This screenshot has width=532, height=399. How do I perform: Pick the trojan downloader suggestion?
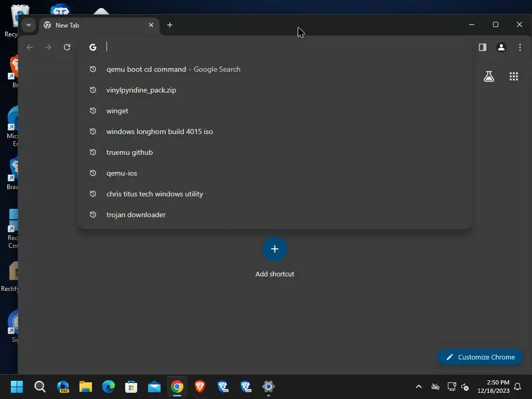(x=274, y=215)
